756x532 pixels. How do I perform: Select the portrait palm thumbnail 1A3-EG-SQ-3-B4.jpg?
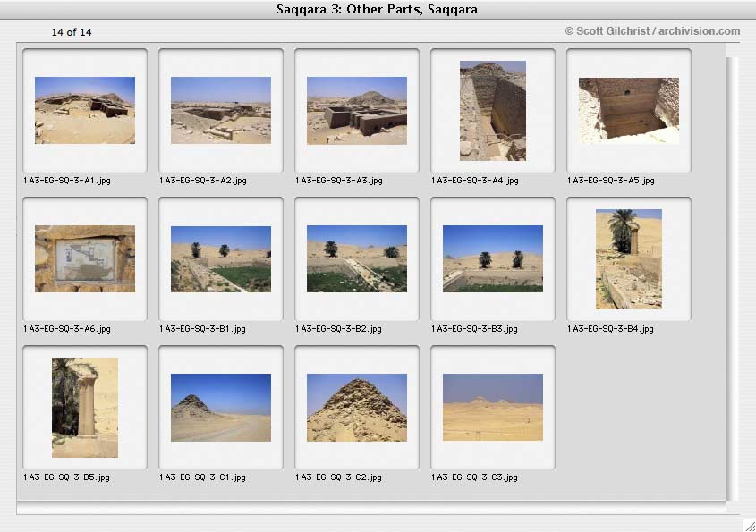pos(629,259)
